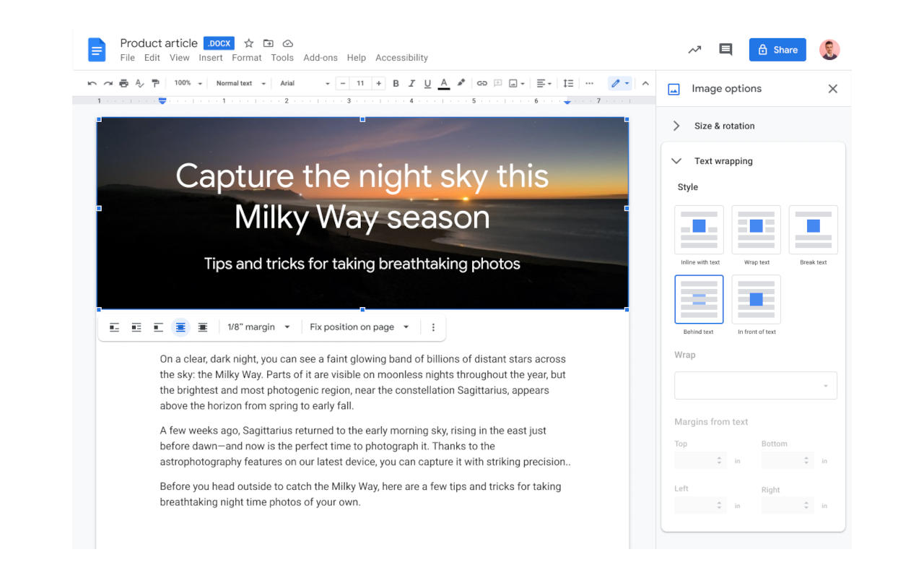Viewport: 924px width, 578px height.
Task: Select the Highlight color icon
Action: coord(461,82)
